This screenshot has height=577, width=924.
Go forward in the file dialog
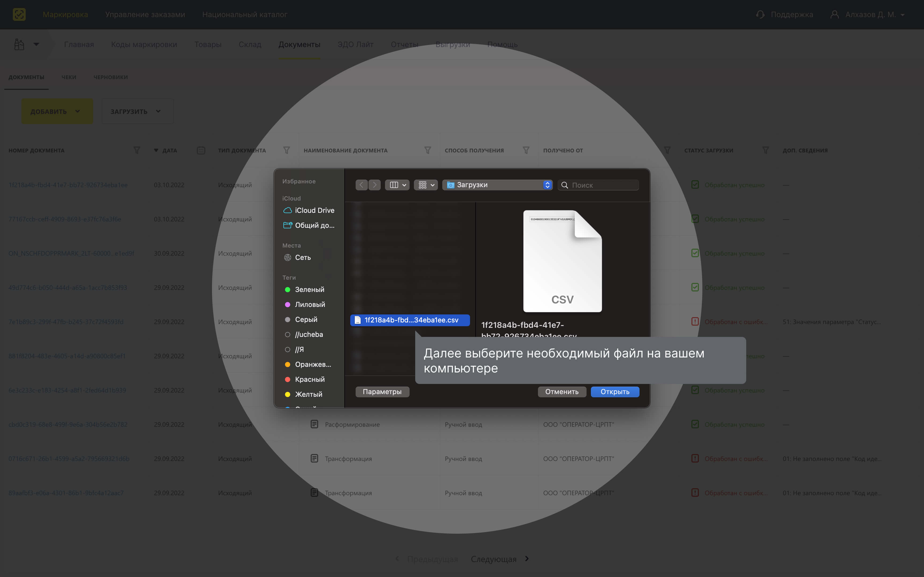click(375, 185)
